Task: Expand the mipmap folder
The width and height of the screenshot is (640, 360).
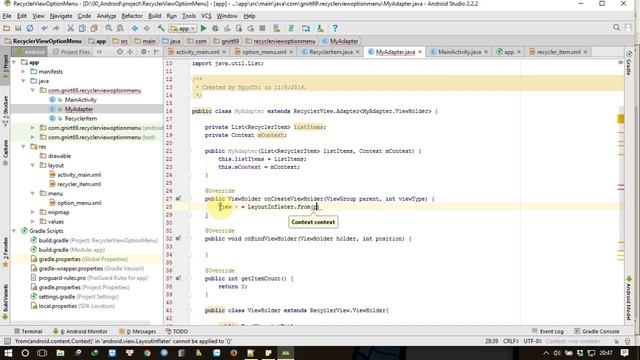Action: (x=33, y=212)
